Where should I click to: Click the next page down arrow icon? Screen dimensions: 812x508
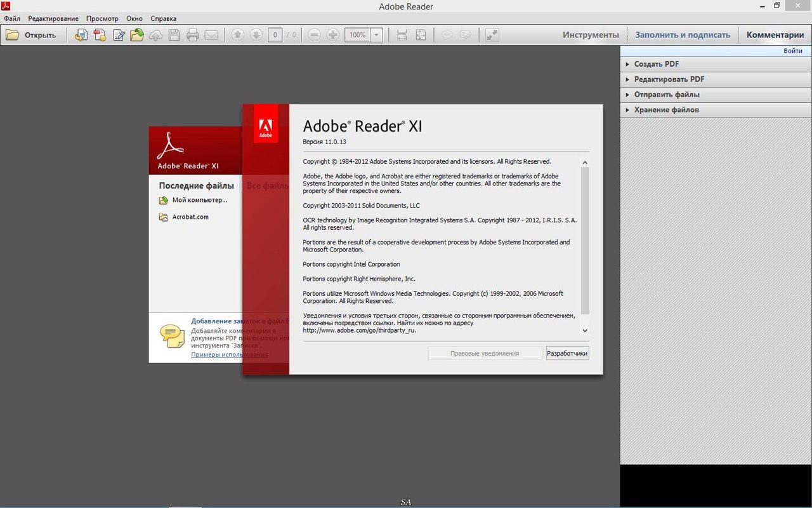pyautogui.click(x=256, y=36)
